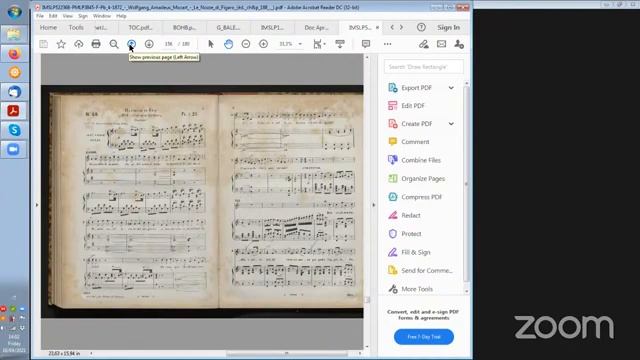Send file by email envelope icon
Screen dimensions: 640x360
click(441, 44)
